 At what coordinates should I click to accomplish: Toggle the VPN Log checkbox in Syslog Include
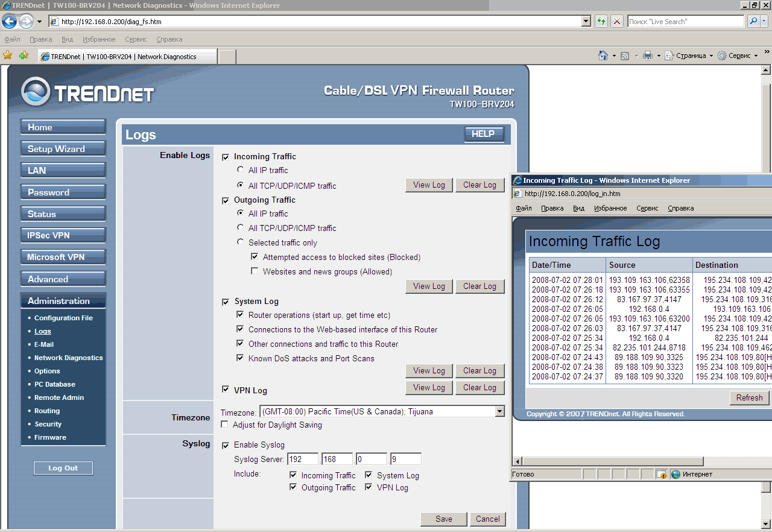[x=369, y=487]
